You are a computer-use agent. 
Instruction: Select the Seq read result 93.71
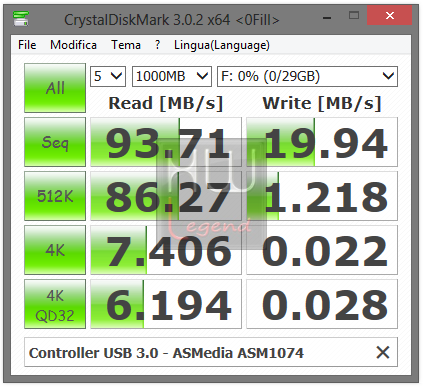[x=166, y=142]
